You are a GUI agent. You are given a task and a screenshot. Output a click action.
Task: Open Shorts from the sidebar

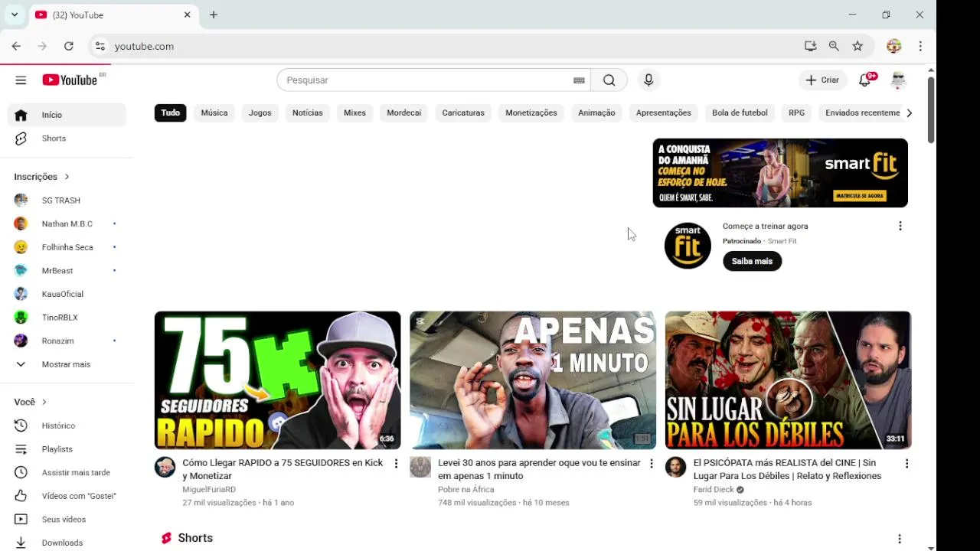click(x=67, y=139)
